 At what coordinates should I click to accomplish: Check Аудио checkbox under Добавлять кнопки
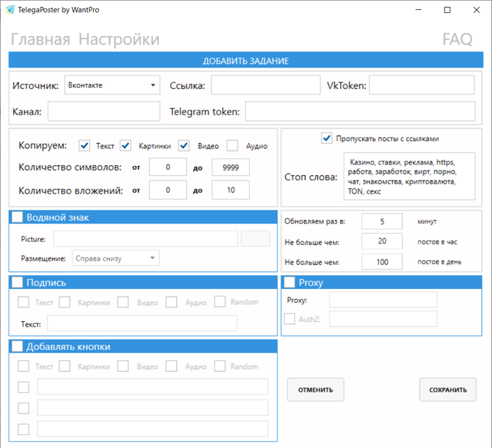[x=171, y=366]
